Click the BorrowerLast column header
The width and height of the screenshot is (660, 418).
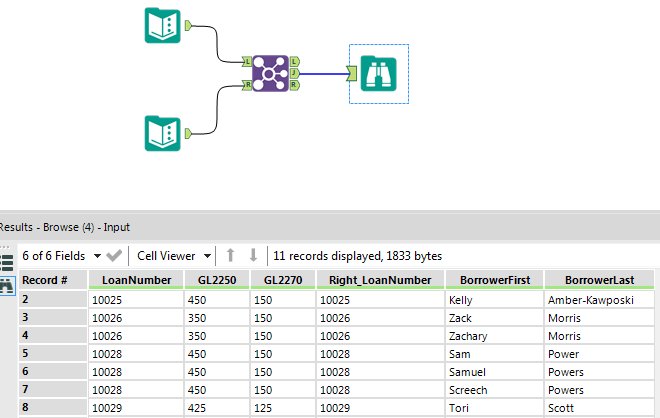click(599, 280)
